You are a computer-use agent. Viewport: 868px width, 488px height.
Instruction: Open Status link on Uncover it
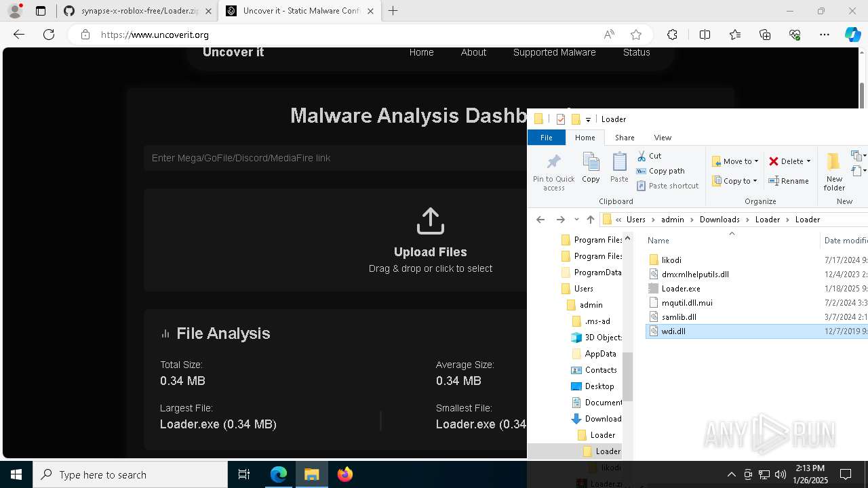pos(636,52)
